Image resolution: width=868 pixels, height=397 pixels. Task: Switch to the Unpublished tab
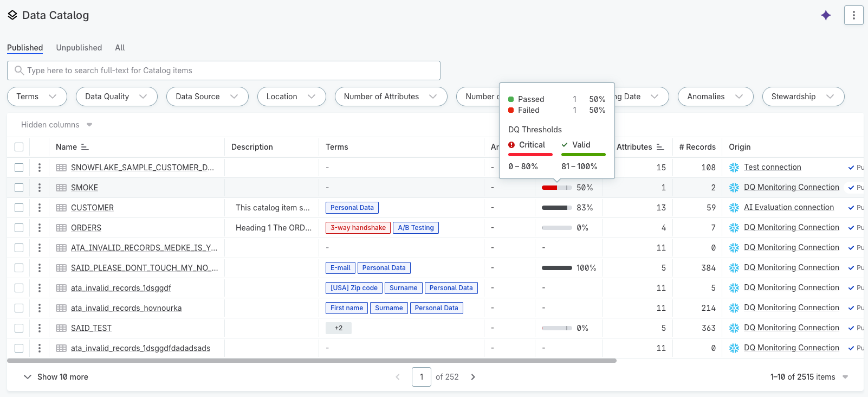tap(79, 48)
